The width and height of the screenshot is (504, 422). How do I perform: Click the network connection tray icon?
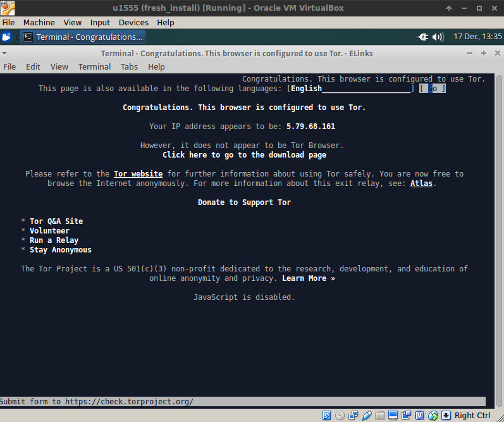(422, 37)
